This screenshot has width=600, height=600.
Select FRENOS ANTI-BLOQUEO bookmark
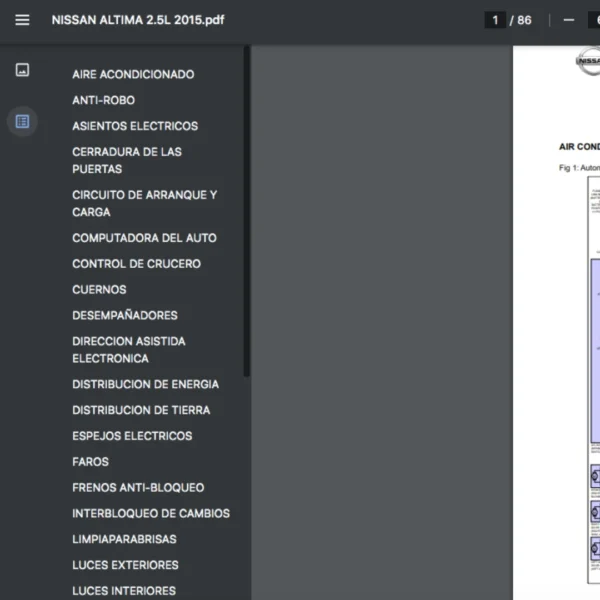(x=138, y=488)
